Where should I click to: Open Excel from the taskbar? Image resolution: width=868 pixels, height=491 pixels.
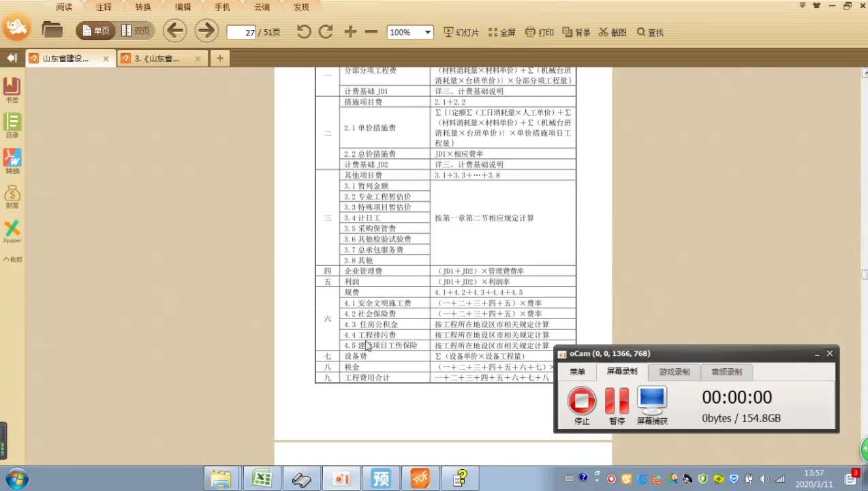(x=262, y=479)
